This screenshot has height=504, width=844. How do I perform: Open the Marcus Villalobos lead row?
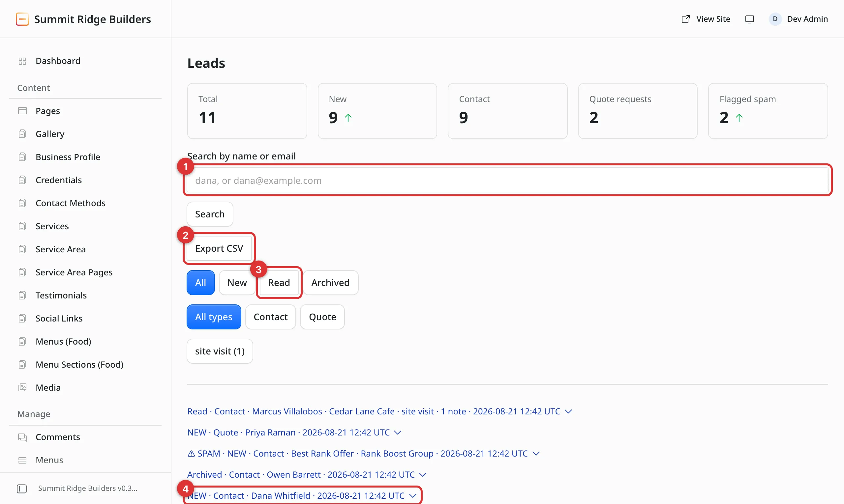click(x=380, y=412)
